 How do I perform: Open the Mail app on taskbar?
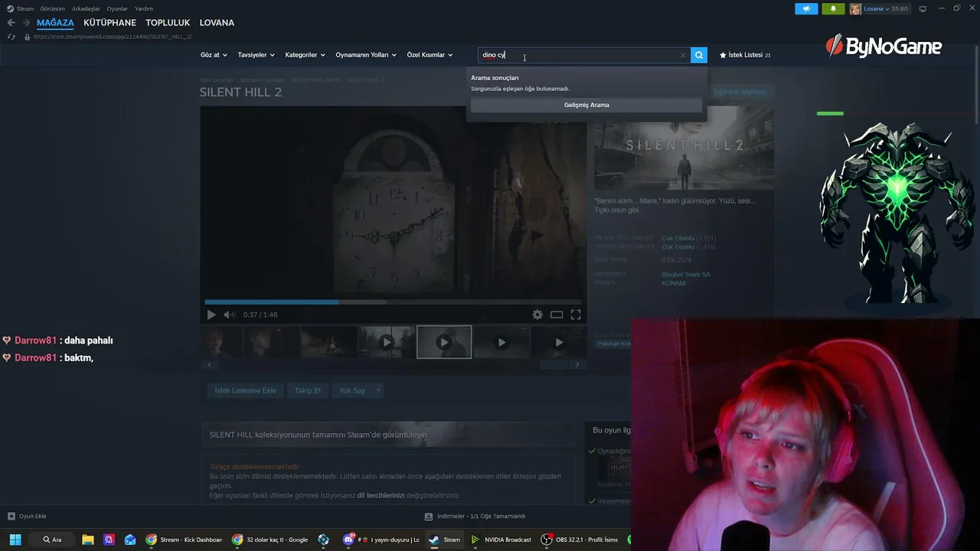(130, 540)
